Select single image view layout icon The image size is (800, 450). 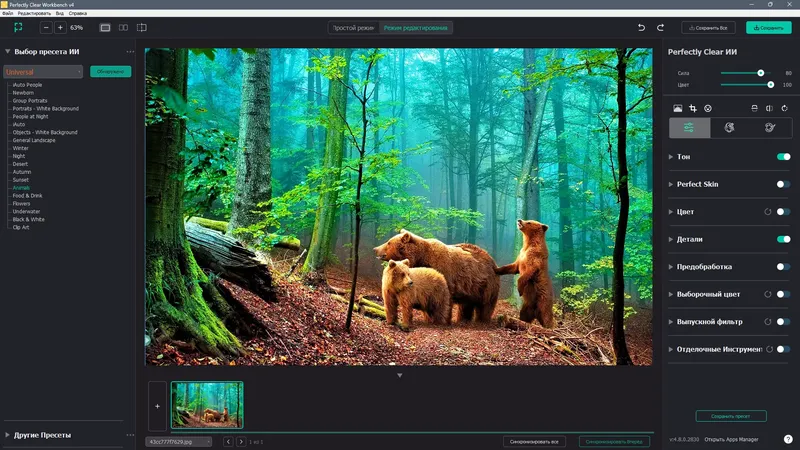click(105, 28)
